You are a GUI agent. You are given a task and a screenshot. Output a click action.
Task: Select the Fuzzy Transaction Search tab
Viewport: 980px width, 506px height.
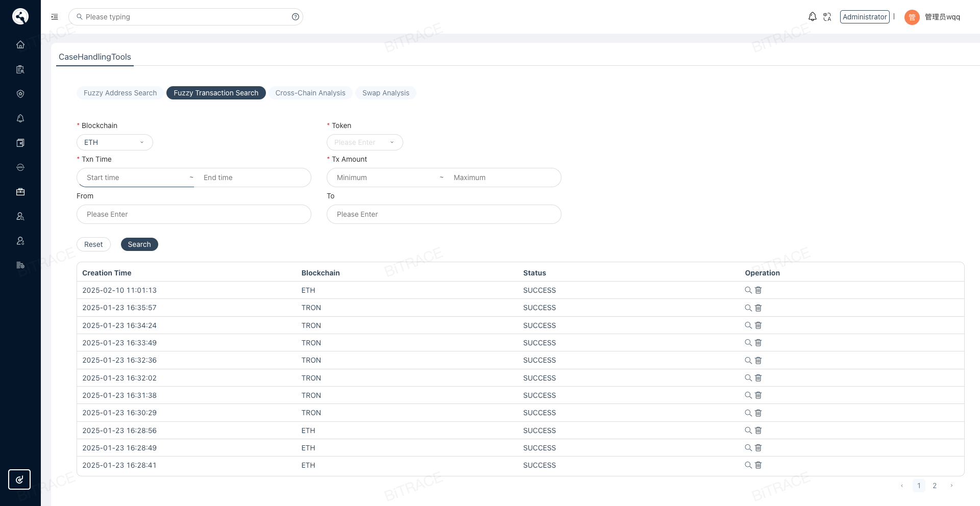coord(216,93)
